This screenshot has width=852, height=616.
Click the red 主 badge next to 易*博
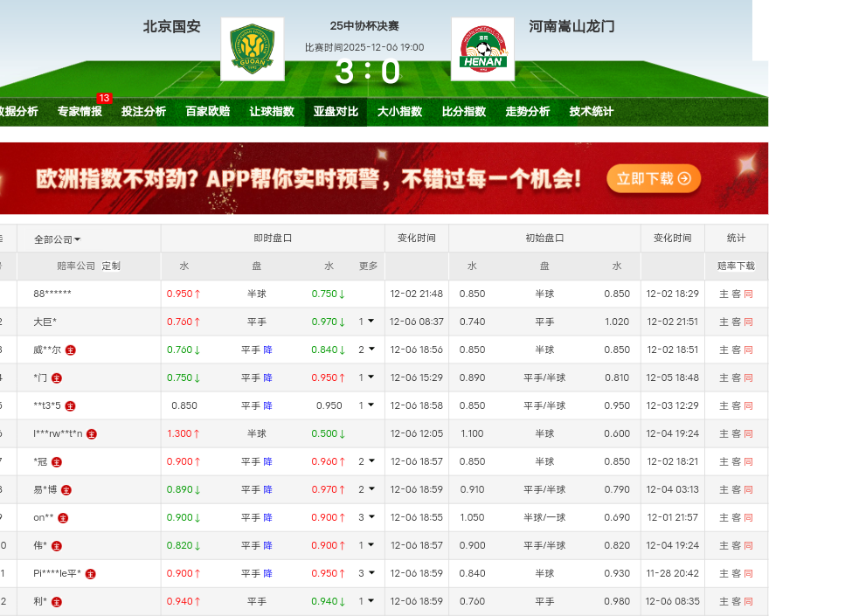pyautogui.click(x=66, y=490)
